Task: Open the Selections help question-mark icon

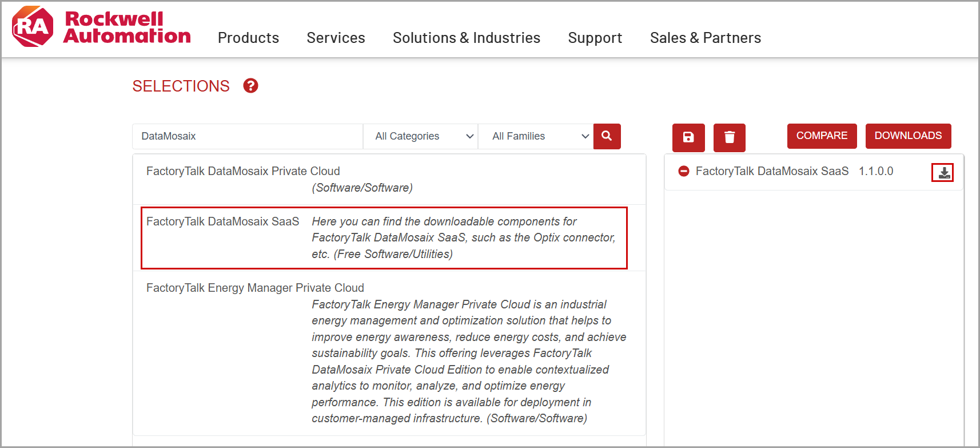Action: point(250,86)
